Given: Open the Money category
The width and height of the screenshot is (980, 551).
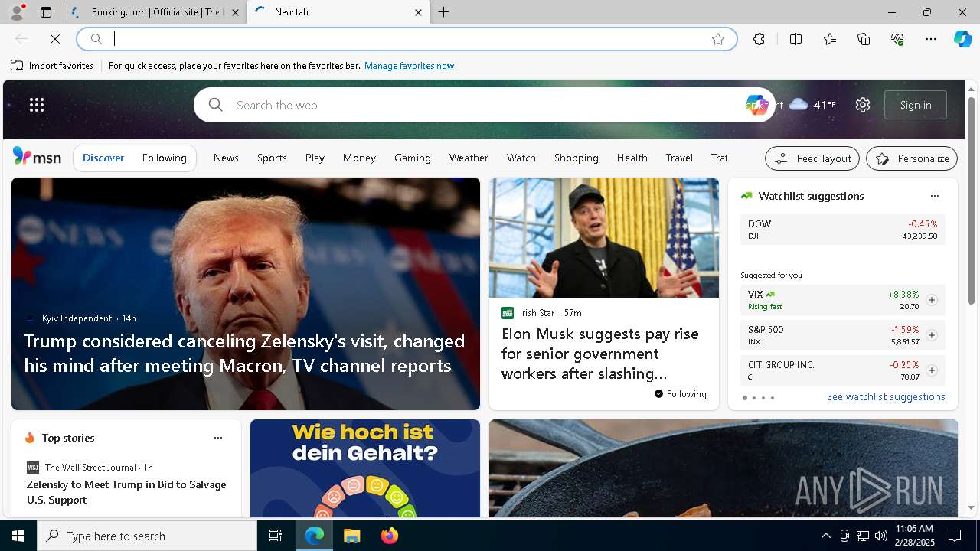Looking at the screenshot, I should (359, 158).
